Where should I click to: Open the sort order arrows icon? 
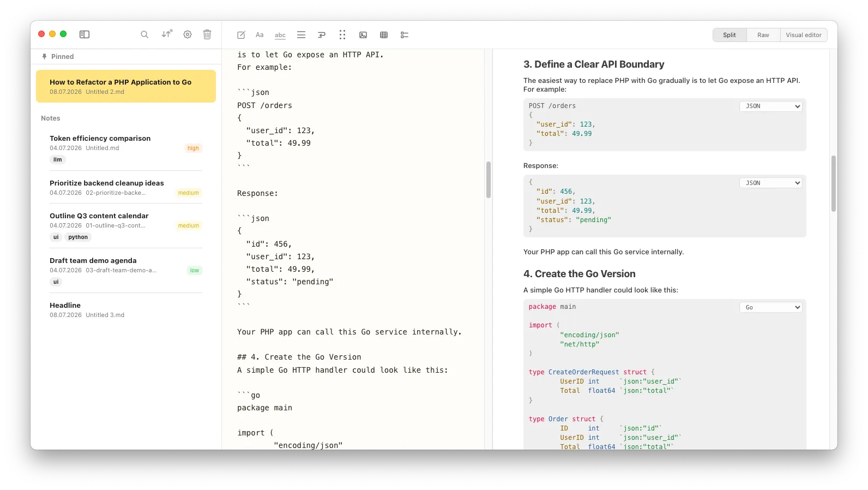[x=166, y=34]
